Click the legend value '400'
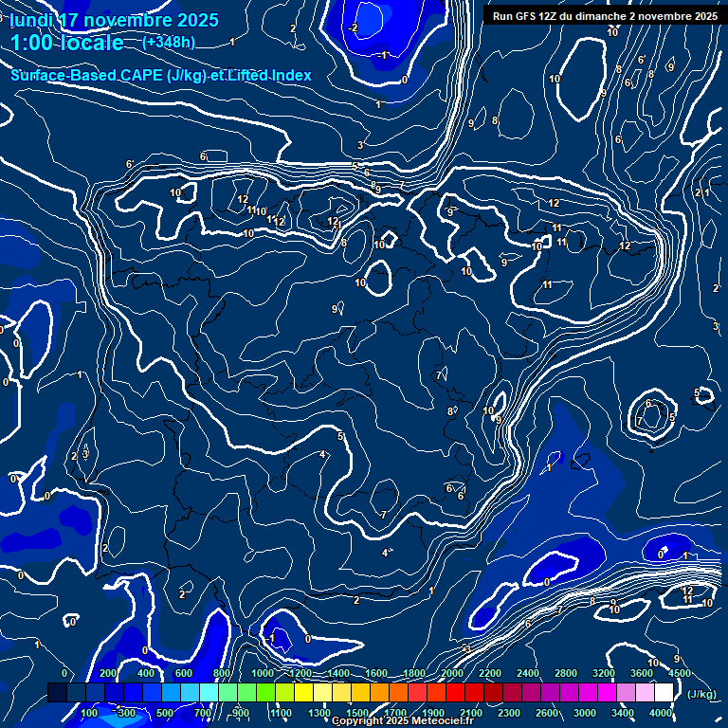This screenshot has height=728, width=728. 146,673
